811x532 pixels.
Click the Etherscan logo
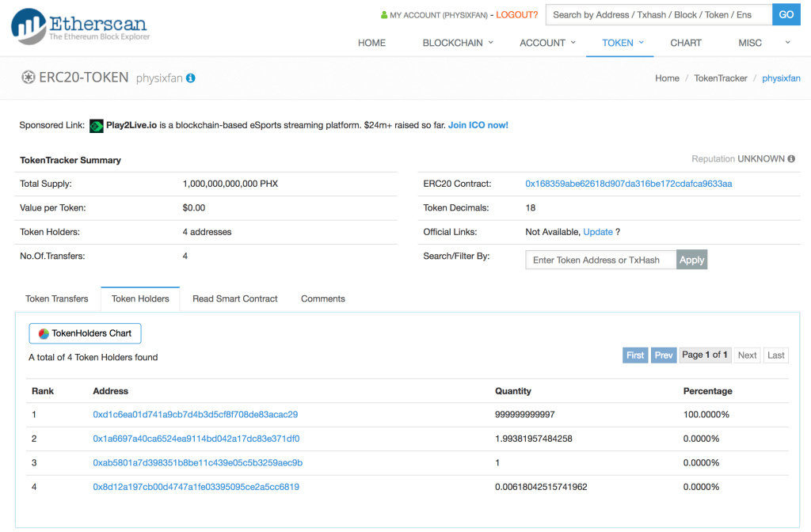80,26
